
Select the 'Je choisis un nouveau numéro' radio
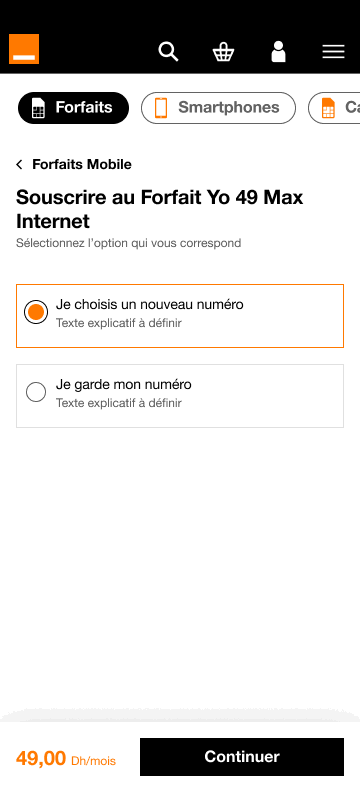tap(36, 312)
